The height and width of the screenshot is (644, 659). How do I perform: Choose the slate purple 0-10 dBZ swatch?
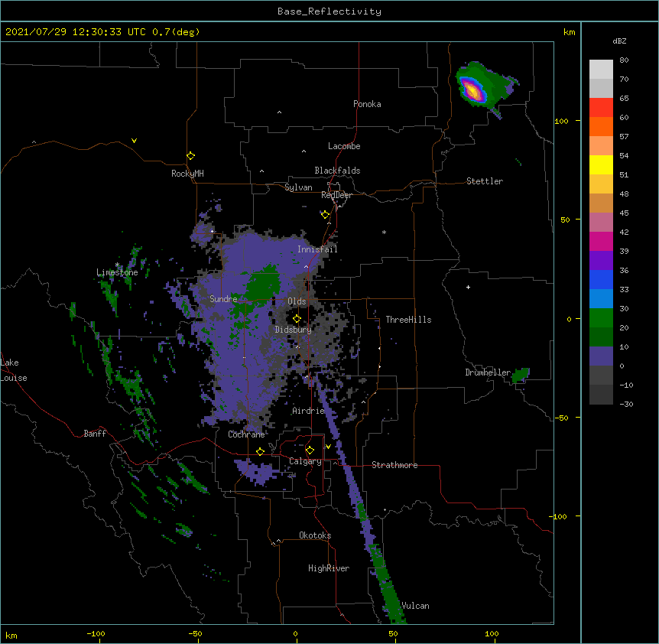click(601, 356)
